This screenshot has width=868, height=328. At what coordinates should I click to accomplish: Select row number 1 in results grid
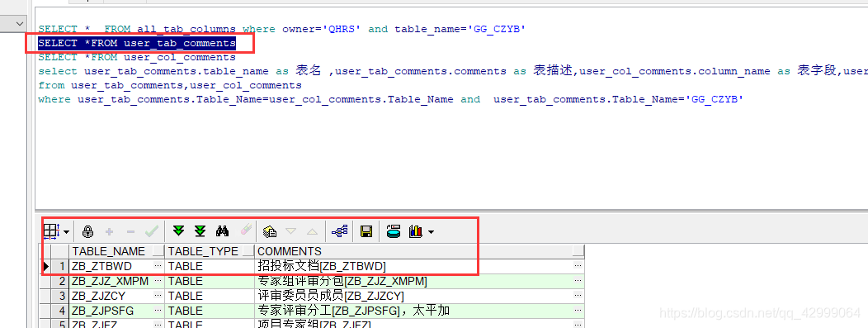[59, 267]
